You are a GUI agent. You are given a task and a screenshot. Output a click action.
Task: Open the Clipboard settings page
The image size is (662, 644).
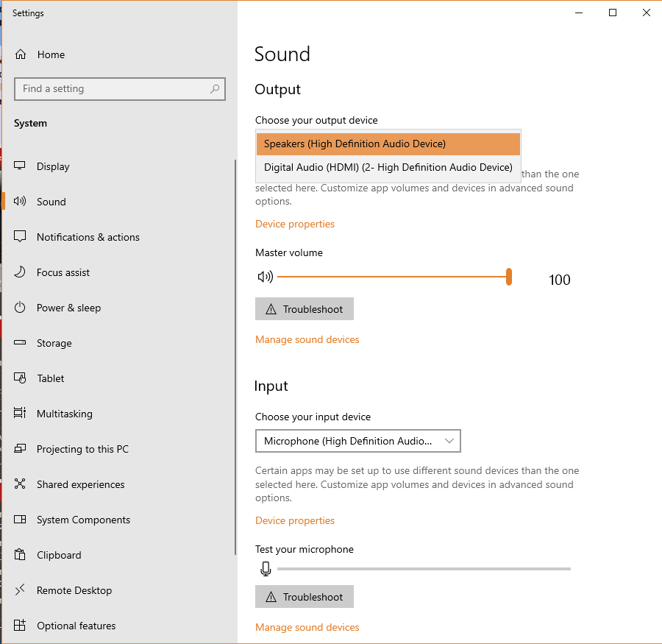coord(59,555)
